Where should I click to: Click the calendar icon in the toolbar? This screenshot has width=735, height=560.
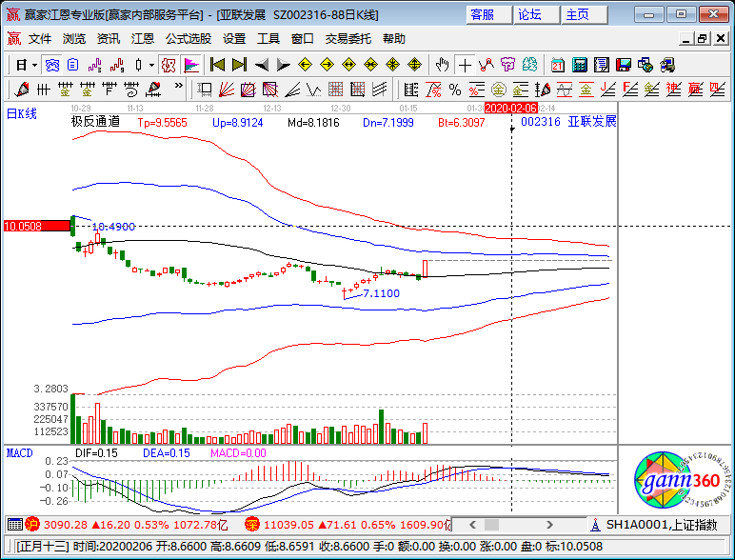pyautogui.click(x=556, y=65)
